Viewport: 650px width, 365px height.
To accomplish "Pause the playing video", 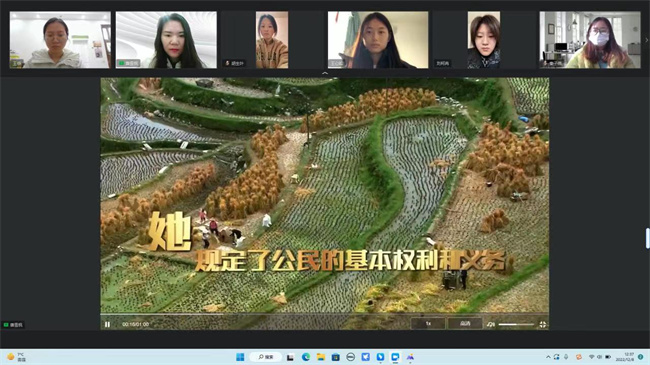I will pyautogui.click(x=107, y=324).
